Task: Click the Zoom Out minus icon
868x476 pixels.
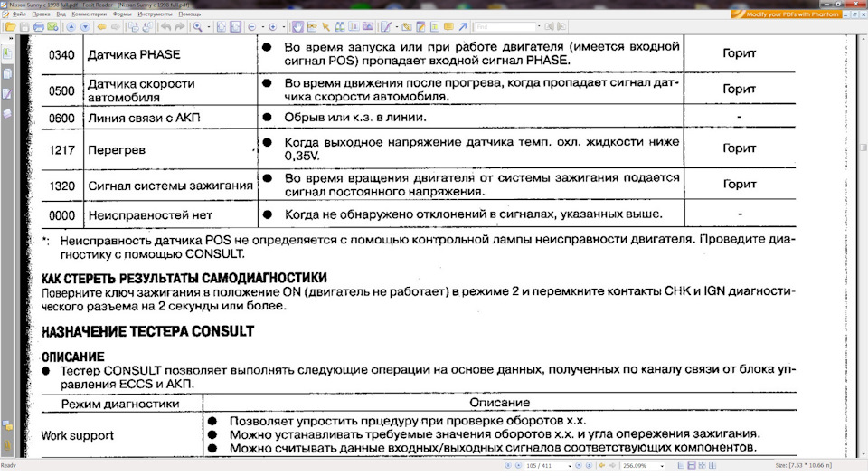Action: point(250,27)
